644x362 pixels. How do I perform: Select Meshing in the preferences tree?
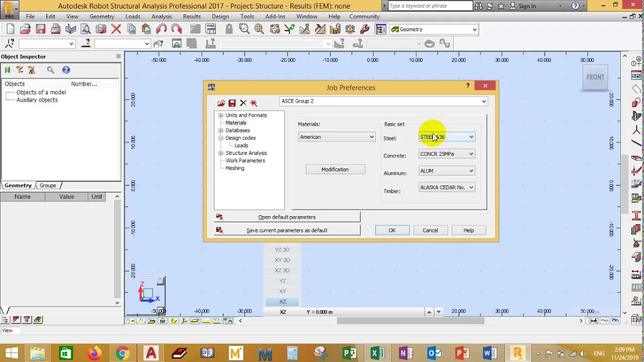[235, 168]
